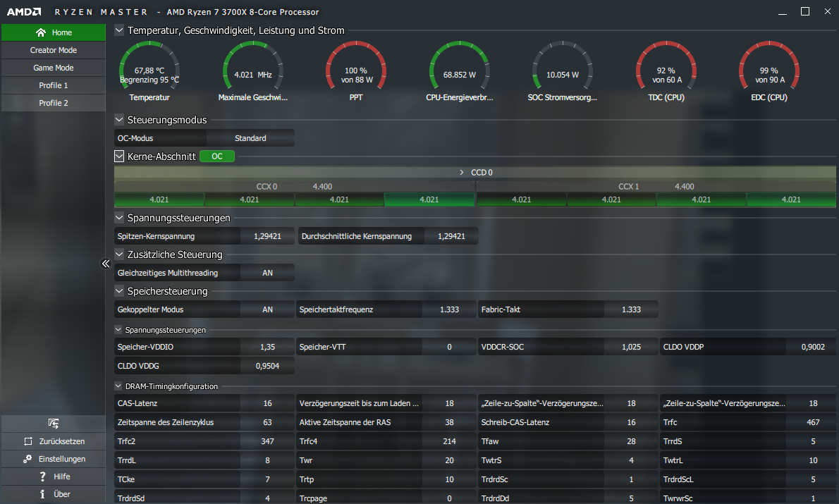Screen dimensions: 839x504
Task: Click Speichertaktfrequenz value 1.333
Action: (449, 309)
